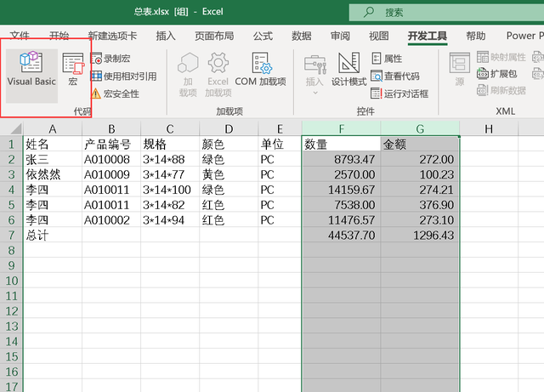Click the cell with 3*14*94
Image resolution: width=544 pixels, height=392 pixels.
(x=170, y=219)
